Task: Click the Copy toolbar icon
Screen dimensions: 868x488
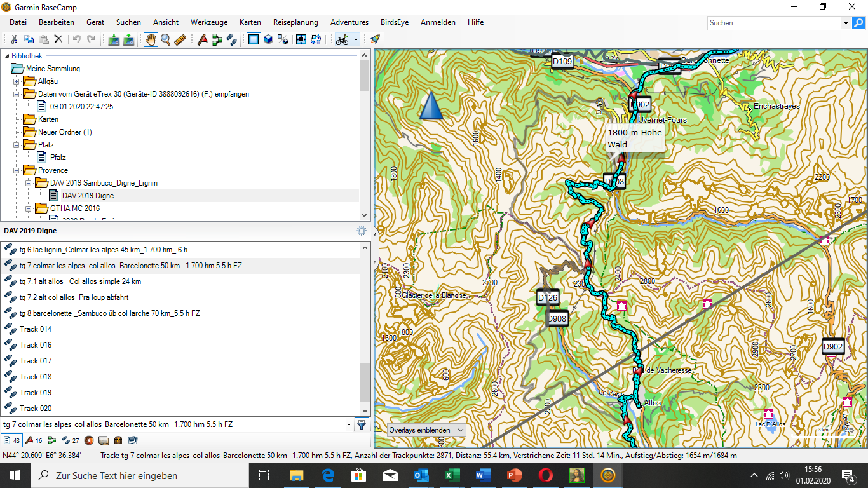Action: [x=29, y=39]
